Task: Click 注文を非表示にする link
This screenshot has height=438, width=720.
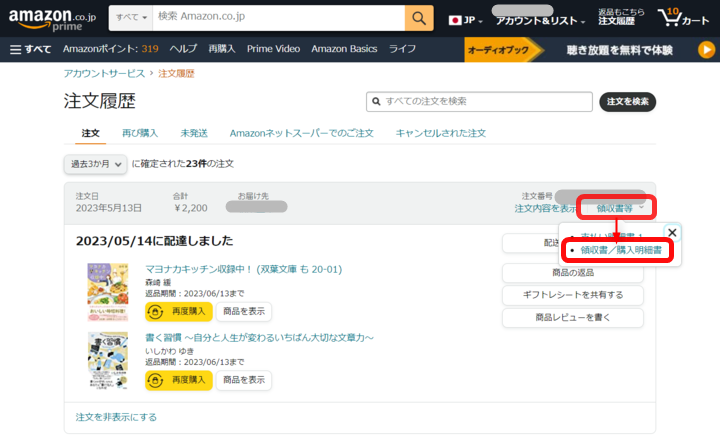Action: (x=116, y=417)
